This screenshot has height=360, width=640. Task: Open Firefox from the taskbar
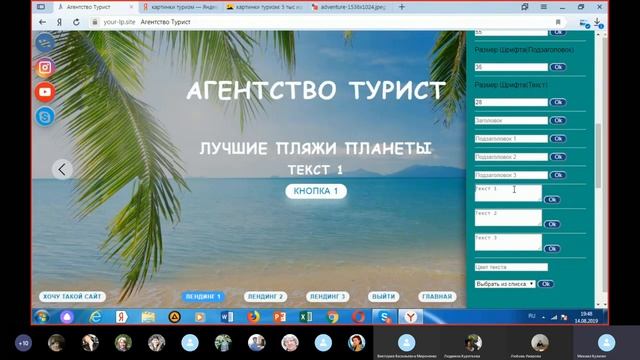point(253,317)
